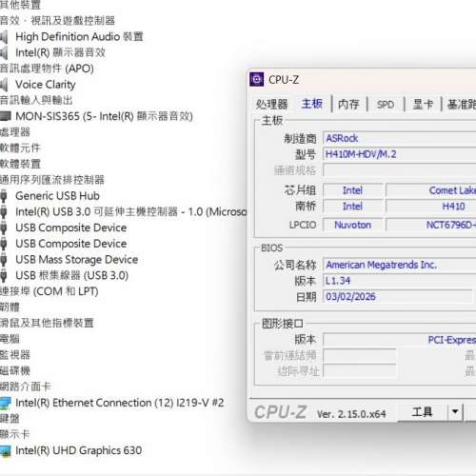Select Intel(R) Ethernet Connection (12) I219-V #2
Image resolution: width=476 pixels, height=476 pixels.
coord(120,403)
